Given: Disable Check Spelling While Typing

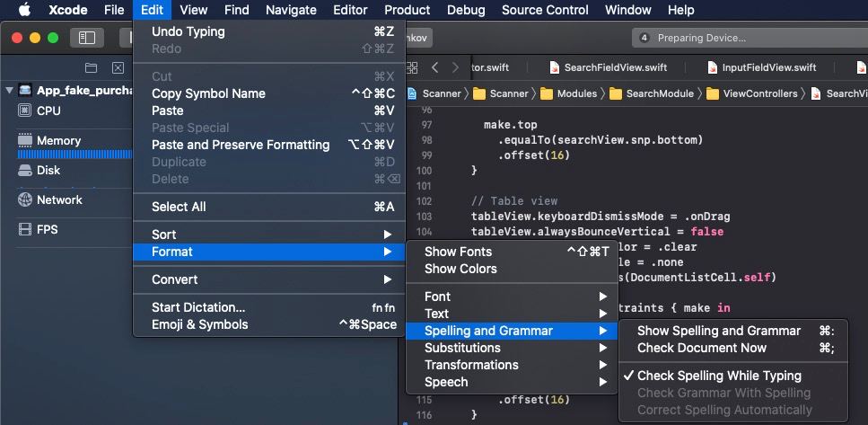Looking at the screenshot, I should 719,376.
